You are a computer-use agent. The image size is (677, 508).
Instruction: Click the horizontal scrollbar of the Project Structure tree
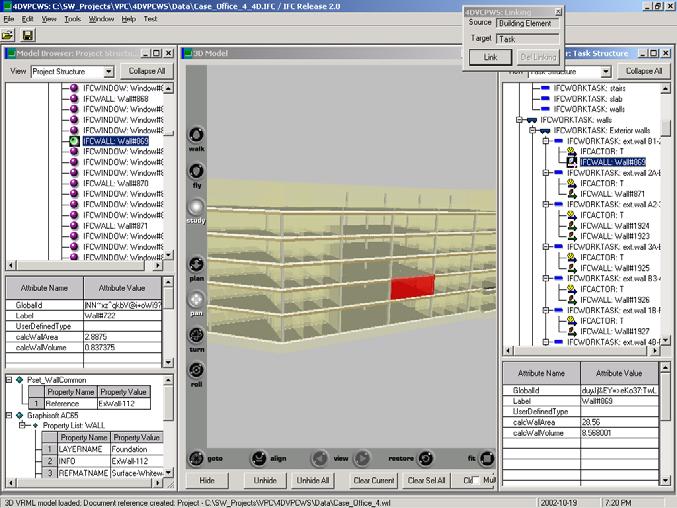coord(84,265)
